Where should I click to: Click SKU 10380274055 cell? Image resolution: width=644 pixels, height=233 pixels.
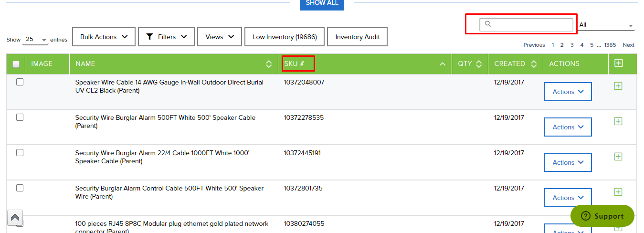pyautogui.click(x=304, y=223)
